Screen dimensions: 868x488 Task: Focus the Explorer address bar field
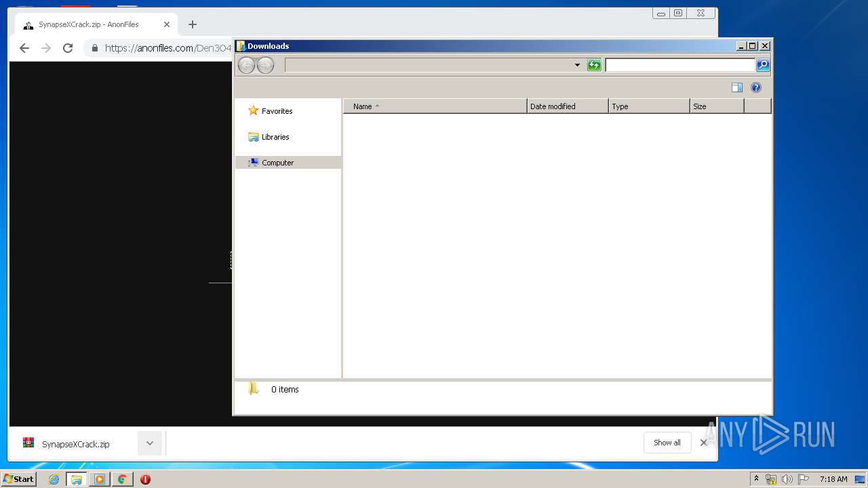[x=429, y=65]
